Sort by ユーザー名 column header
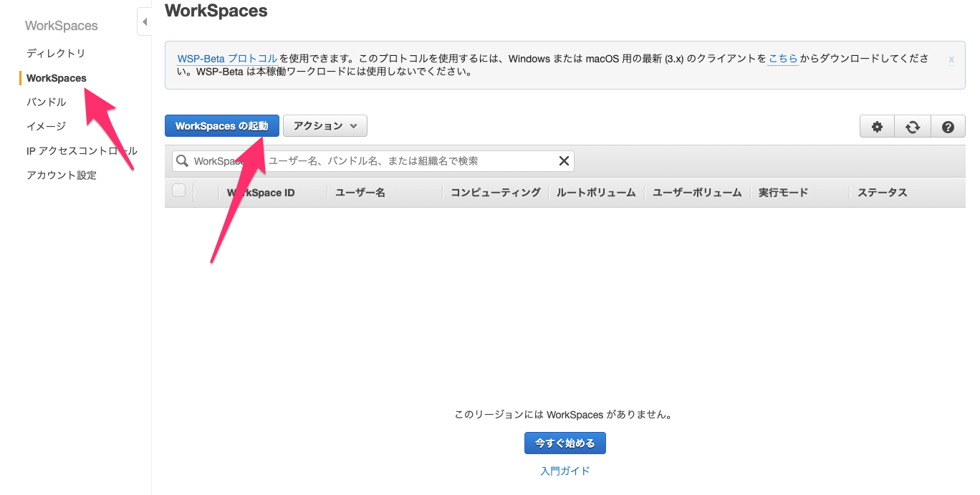 coord(360,193)
